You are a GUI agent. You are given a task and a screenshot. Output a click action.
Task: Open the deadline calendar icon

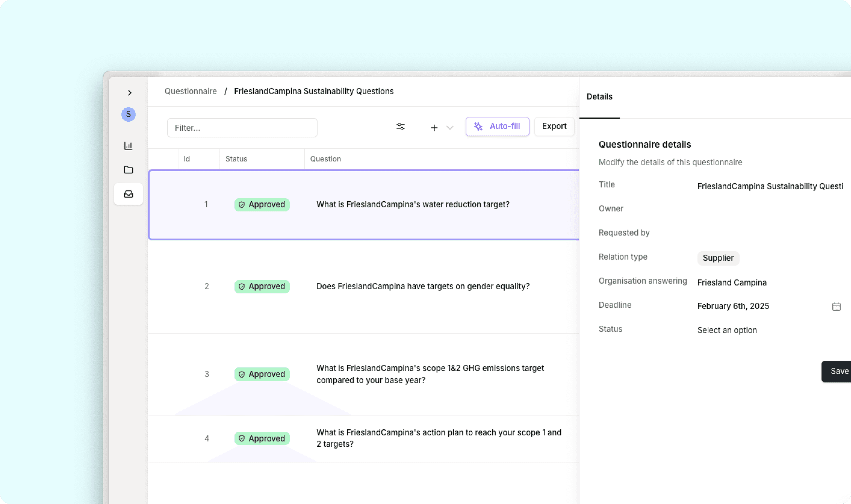tap(836, 307)
